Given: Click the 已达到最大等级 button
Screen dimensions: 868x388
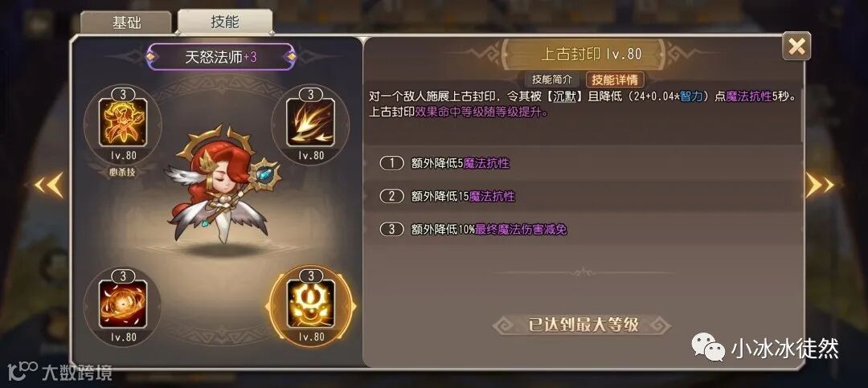Looking at the screenshot, I should point(583,325).
